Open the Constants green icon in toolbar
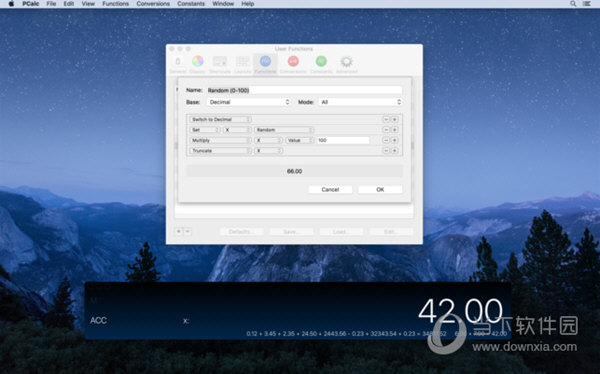 click(x=321, y=61)
